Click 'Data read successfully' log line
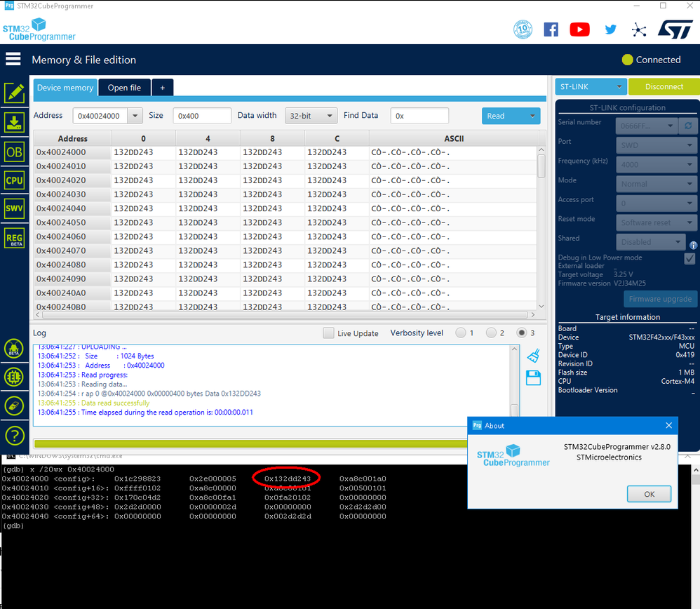This screenshot has height=609, width=700. tap(115, 403)
